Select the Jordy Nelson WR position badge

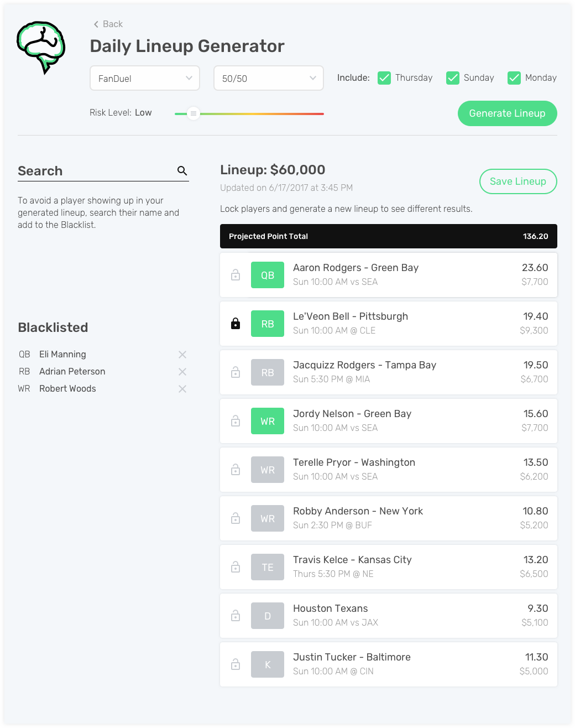[x=268, y=421]
